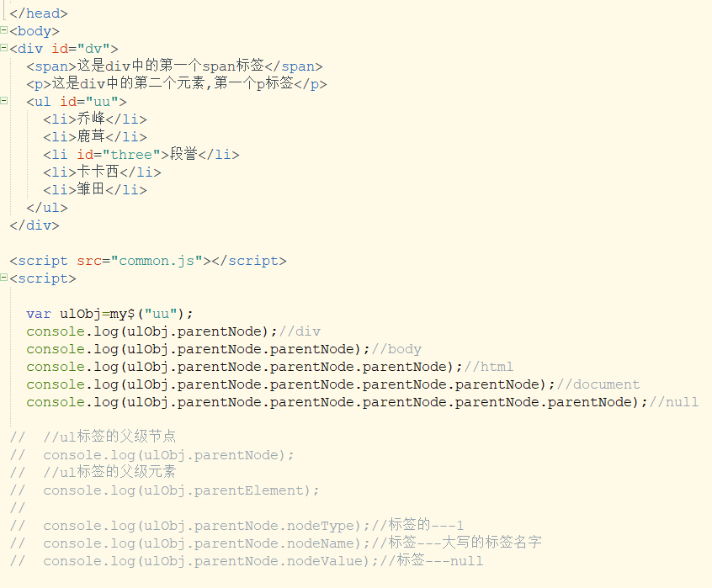The height and width of the screenshot is (588, 712).
Task: Click the span line with 第一个span标签
Action: (x=174, y=66)
